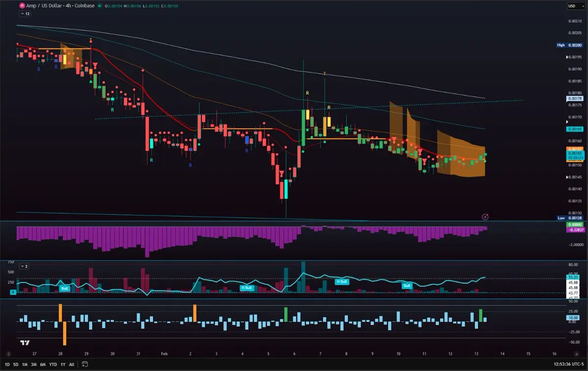Select the 3M time range
The image size is (588, 371).
point(34,364)
